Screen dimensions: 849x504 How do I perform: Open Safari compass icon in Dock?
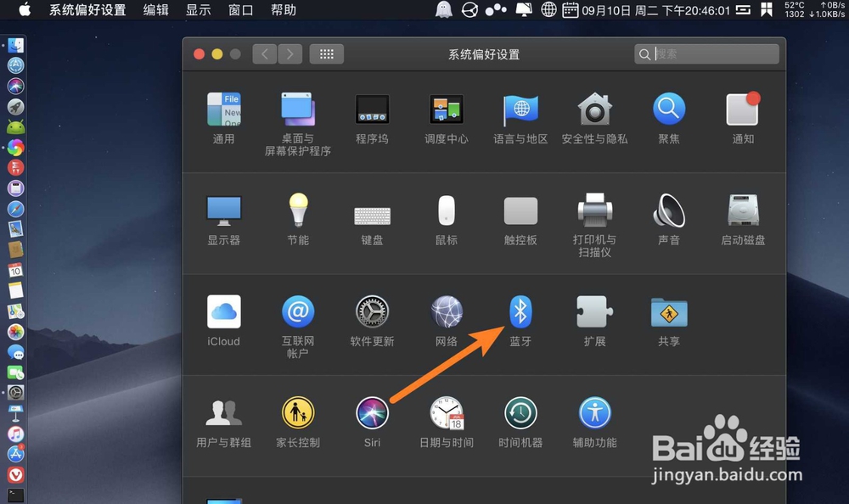tap(15, 209)
